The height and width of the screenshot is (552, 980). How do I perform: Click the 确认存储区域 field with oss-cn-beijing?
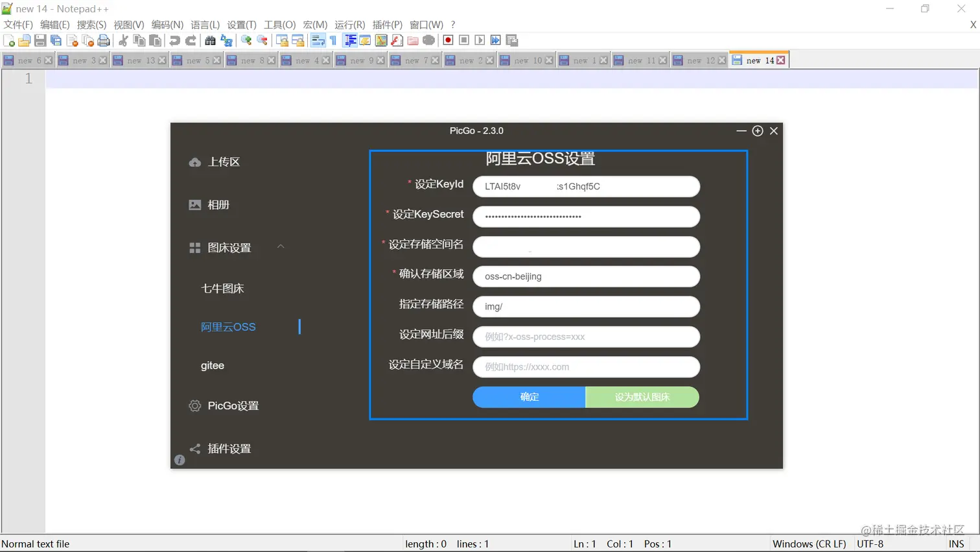pos(586,276)
